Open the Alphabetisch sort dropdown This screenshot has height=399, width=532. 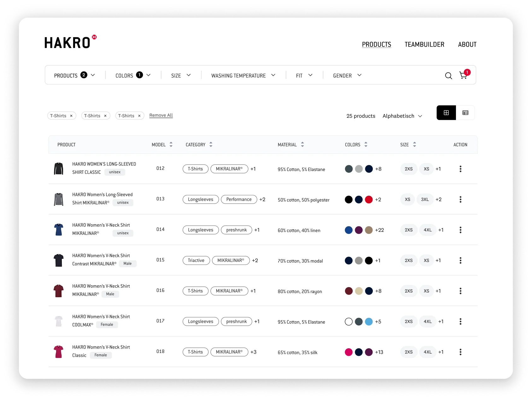[x=402, y=116]
